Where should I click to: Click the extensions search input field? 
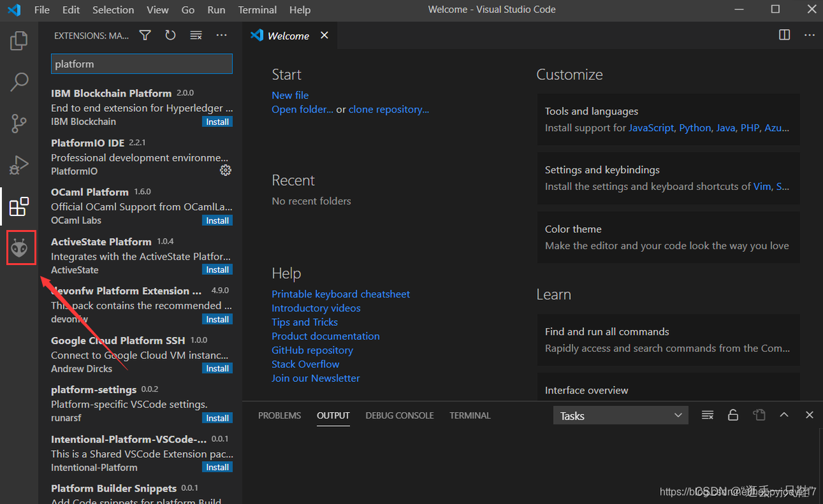(142, 64)
